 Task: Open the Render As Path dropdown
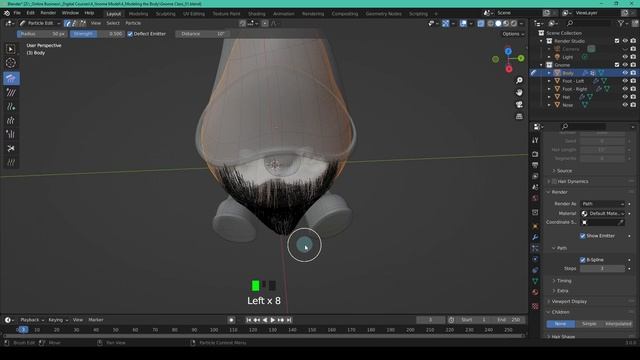coord(602,204)
